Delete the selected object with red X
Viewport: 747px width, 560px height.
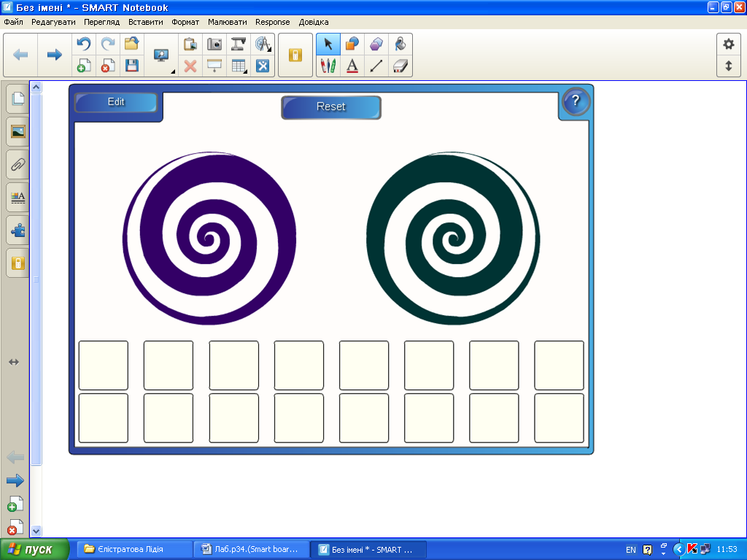190,66
